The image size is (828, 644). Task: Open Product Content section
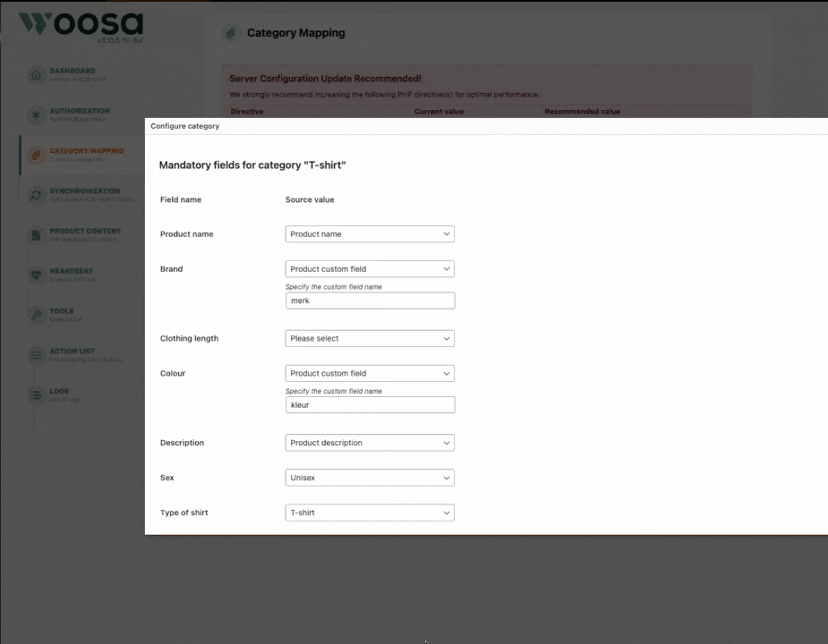85,231
